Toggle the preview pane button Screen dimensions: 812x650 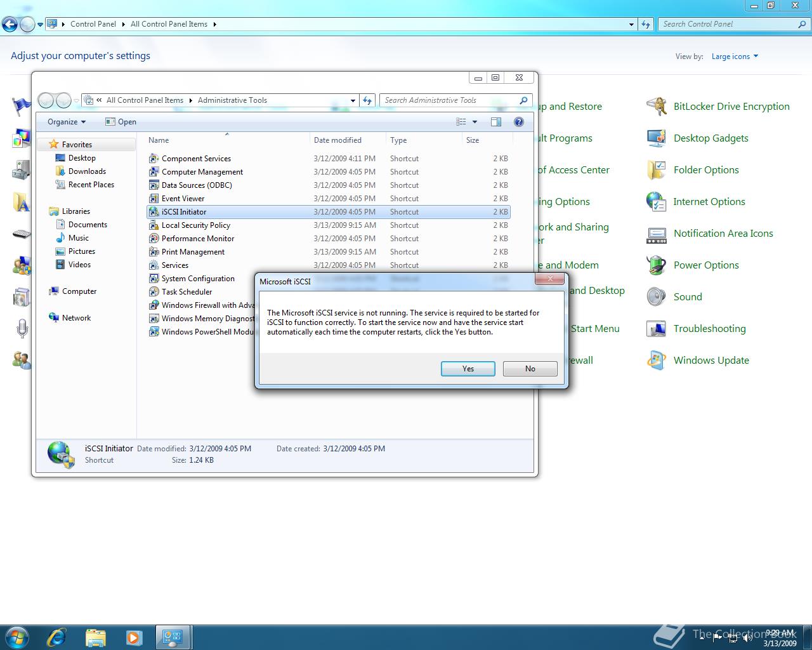pyautogui.click(x=496, y=122)
